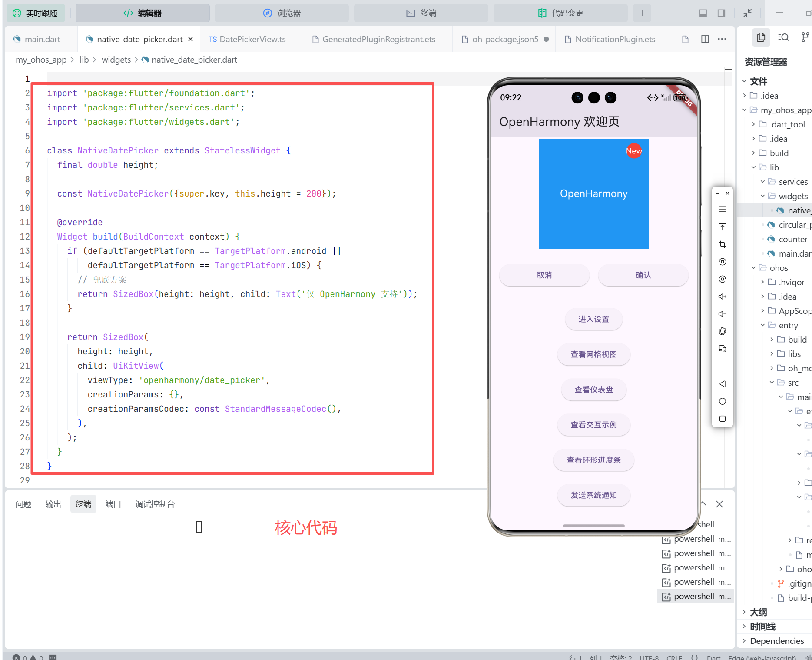This screenshot has width=812, height=660.
Task: Click the split editor icon
Action: 705,39
